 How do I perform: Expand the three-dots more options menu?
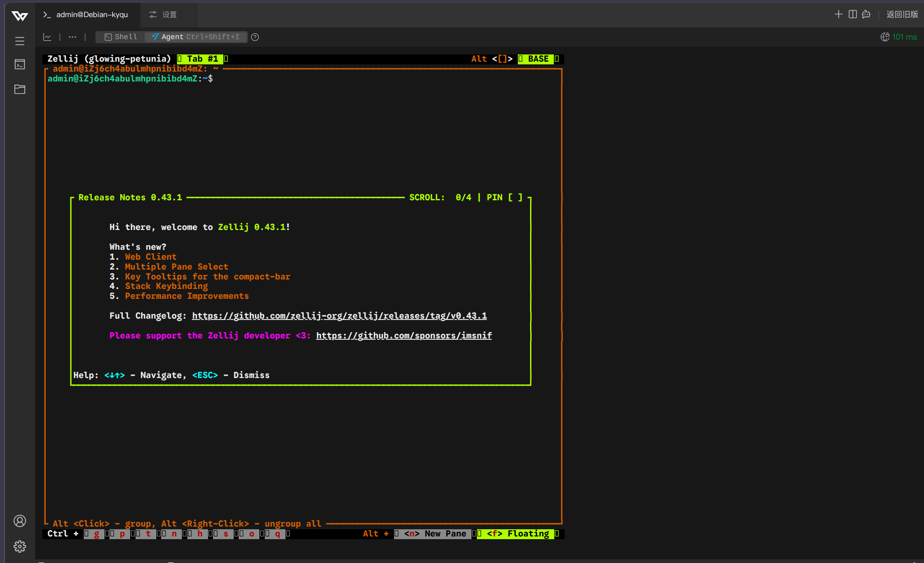72,37
